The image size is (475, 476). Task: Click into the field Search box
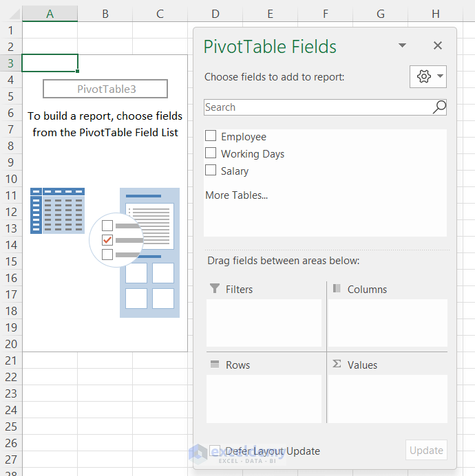(317, 107)
